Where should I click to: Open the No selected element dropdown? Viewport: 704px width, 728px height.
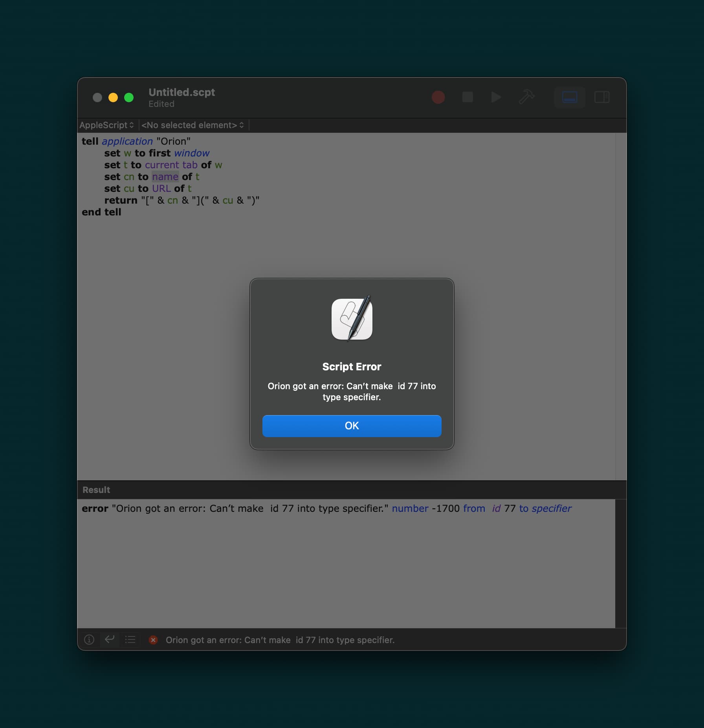coord(192,125)
